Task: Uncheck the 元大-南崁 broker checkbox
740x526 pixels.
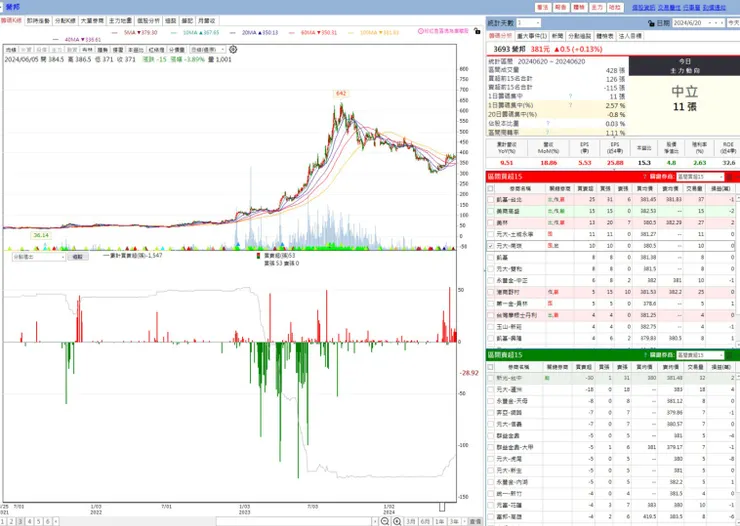Action: click(491, 246)
